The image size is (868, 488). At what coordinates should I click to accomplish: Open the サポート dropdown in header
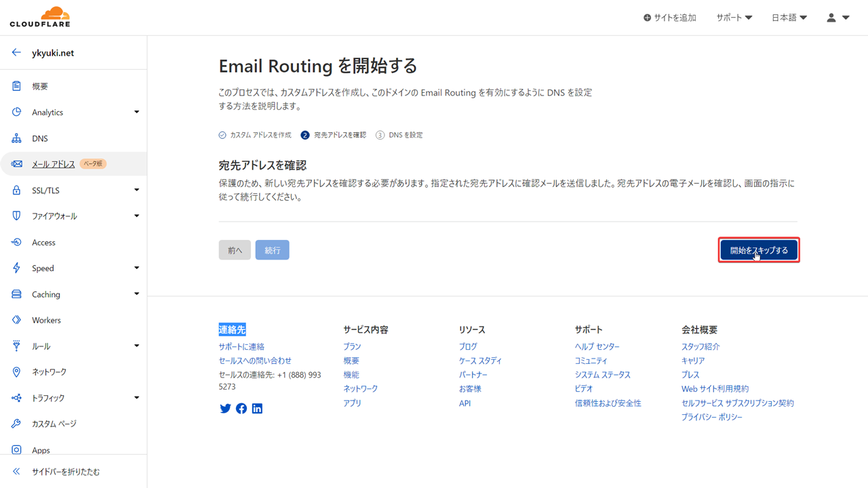[734, 18]
